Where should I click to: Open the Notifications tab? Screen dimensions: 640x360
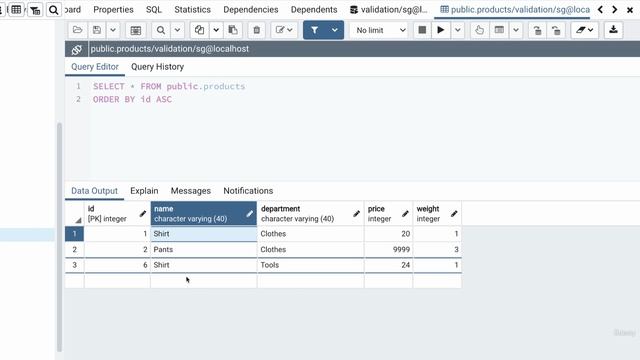tap(248, 191)
